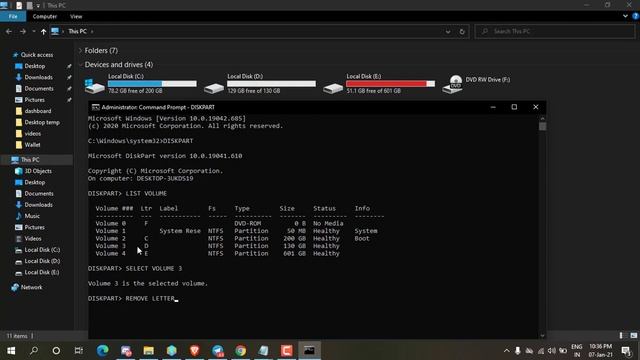The image size is (640, 360).
Task: Open Music under This PC
Action: [x=32, y=216]
